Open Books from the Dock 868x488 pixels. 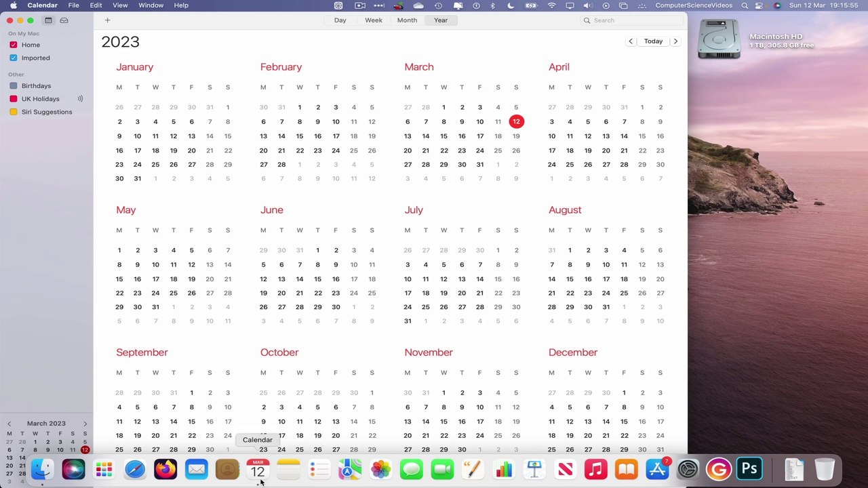627,469
